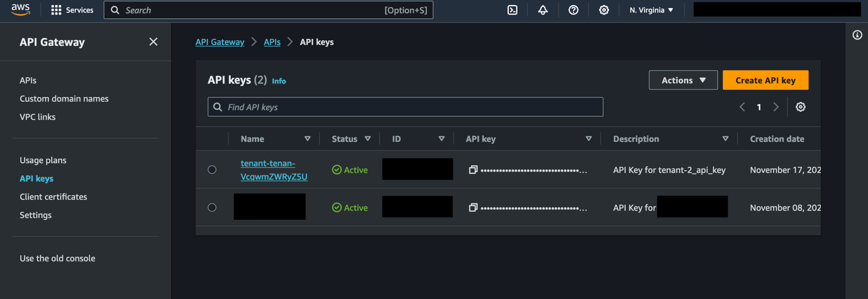The width and height of the screenshot is (868, 299).
Task: Sort by the Description column arrow
Action: pyautogui.click(x=726, y=139)
